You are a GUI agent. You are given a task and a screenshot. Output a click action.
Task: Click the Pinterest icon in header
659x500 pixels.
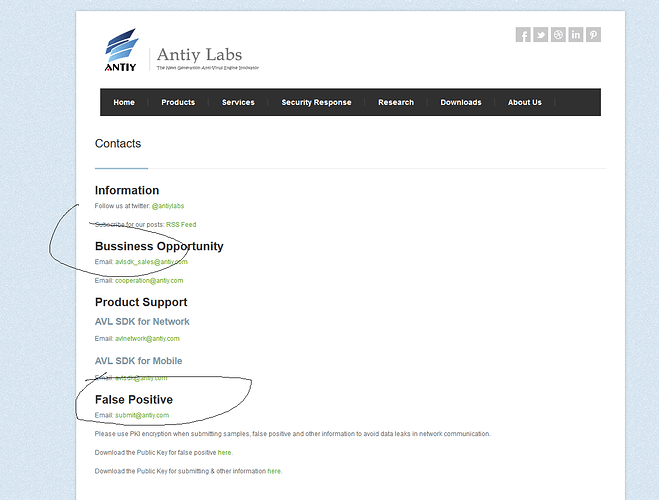[593, 35]
